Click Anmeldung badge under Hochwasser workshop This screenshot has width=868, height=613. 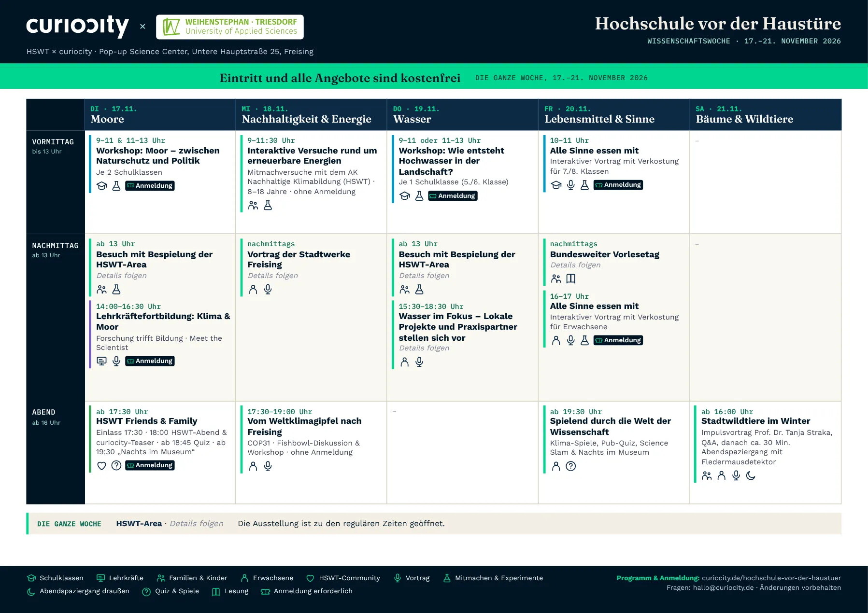tap(453, 196)
